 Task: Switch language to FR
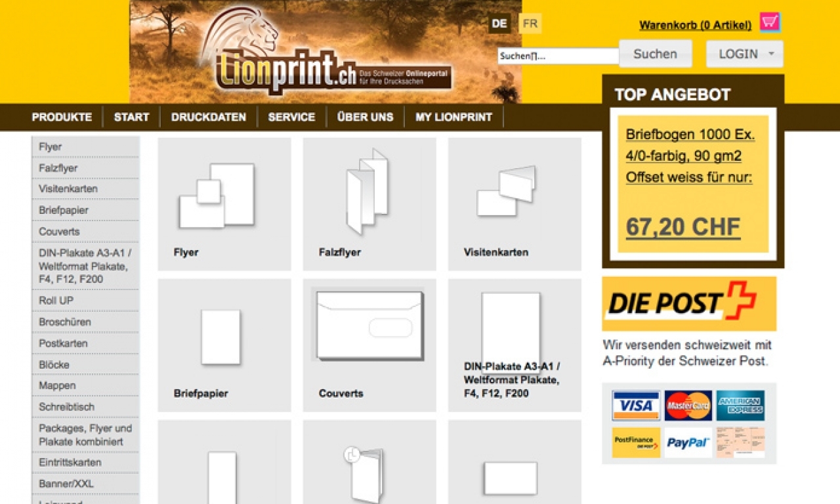click(530, 24)
